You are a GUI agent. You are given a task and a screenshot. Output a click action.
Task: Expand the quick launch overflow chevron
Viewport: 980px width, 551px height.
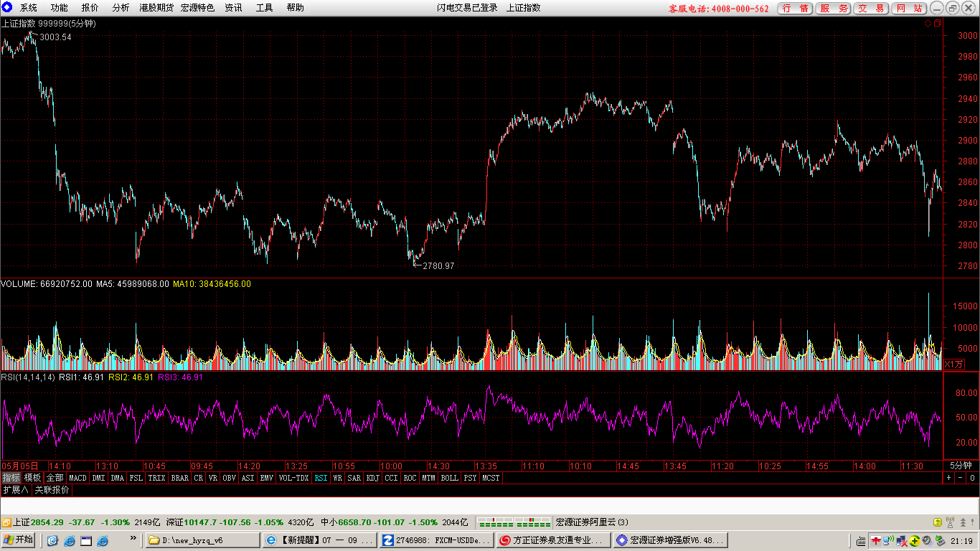pyautogui.click(x=133, y=537)
